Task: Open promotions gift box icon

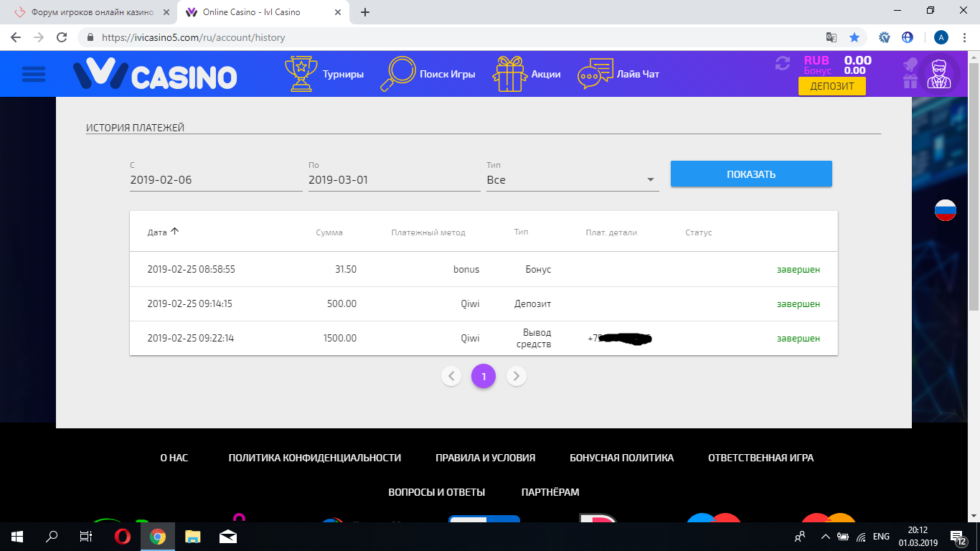Action: click(509, 74)
